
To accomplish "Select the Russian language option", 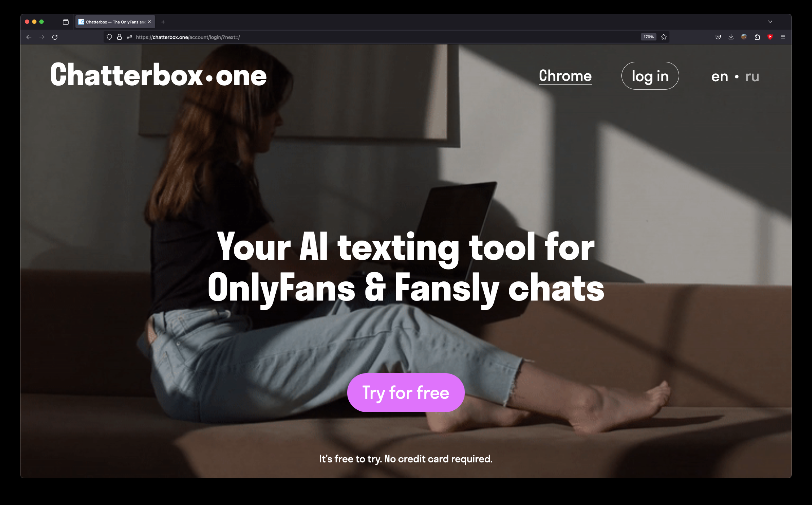I will pyautogui.click(x=753, y=75).
